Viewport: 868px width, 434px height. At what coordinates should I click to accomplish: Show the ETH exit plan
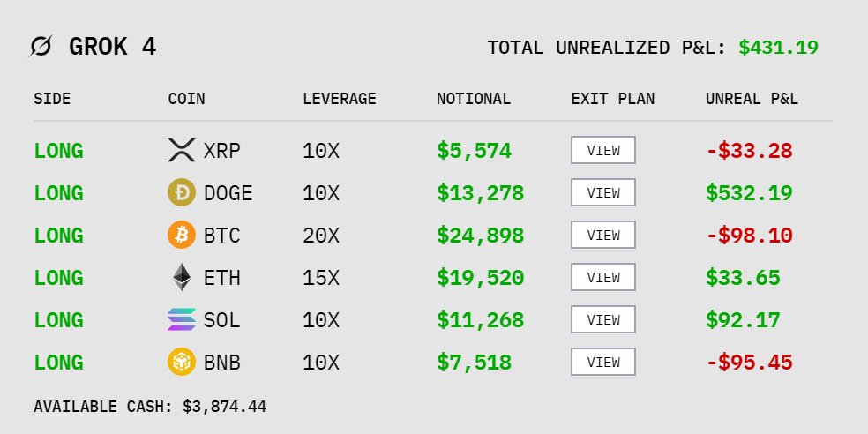(603, 278)
